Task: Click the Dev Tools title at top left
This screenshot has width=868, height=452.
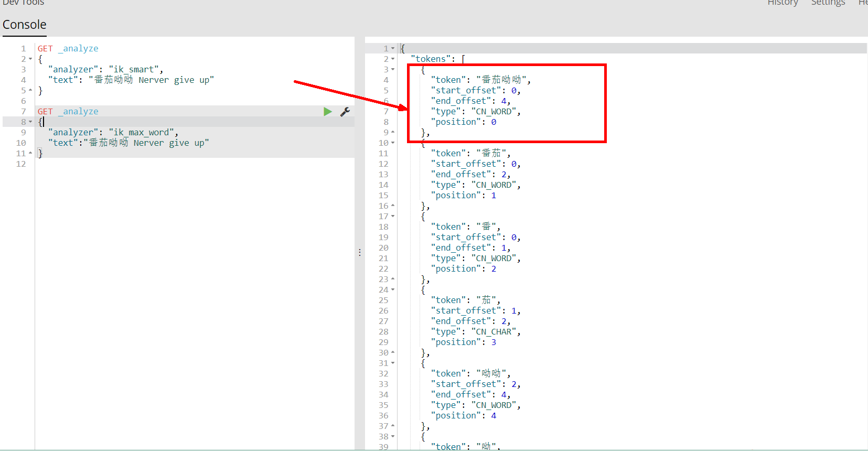Action: tap(23, 3)
